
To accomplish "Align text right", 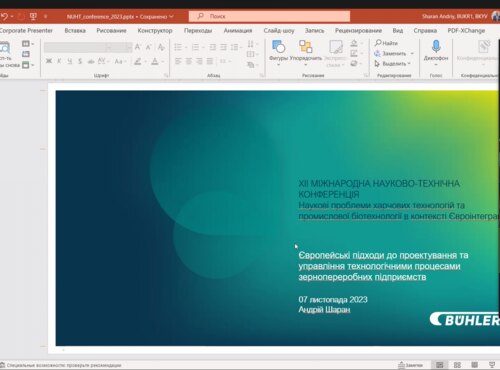I will [199, 61].
